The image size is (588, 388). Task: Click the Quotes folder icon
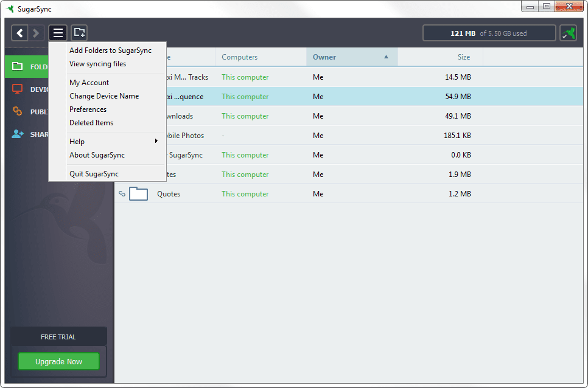click(138, 193)
